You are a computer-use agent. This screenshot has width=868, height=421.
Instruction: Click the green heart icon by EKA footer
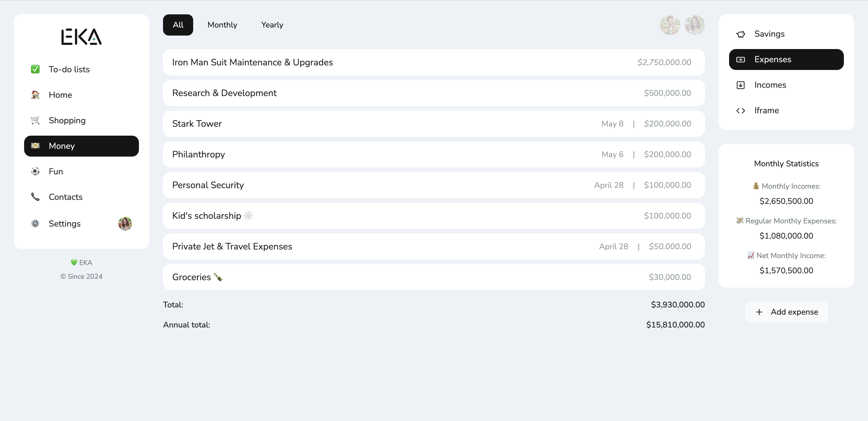point(74,262)
